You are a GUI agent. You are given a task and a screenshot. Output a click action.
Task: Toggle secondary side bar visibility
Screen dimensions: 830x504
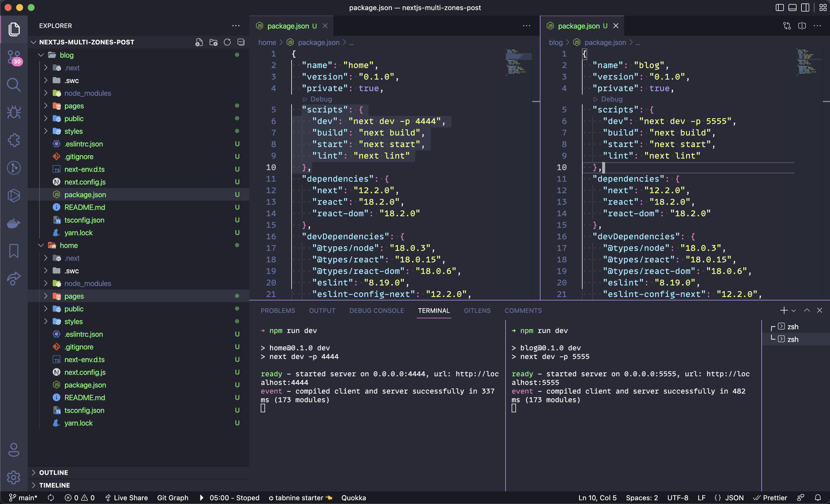coord(805,7)
